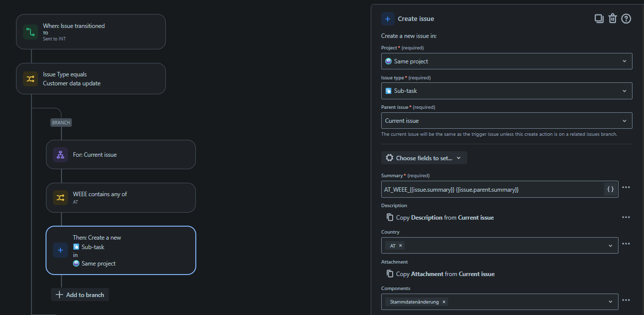The width and height of the screenshot is (644, 315).
Task: Select the Issue Type equals condition node
Action: coord(91,78)
